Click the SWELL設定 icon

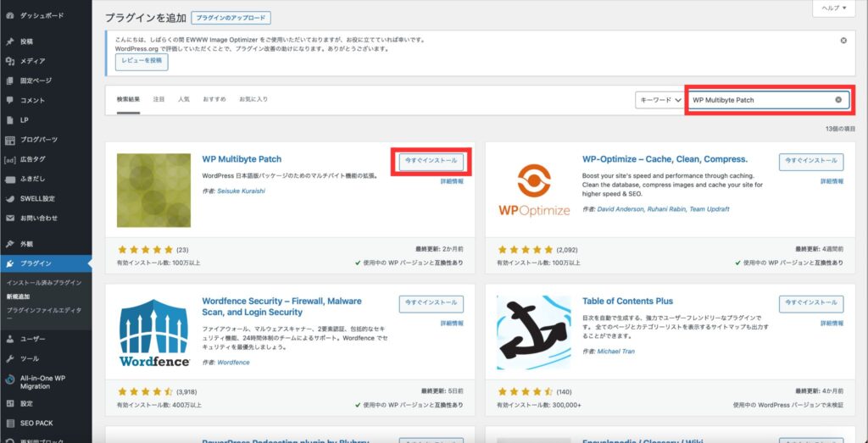coord(9,198)
